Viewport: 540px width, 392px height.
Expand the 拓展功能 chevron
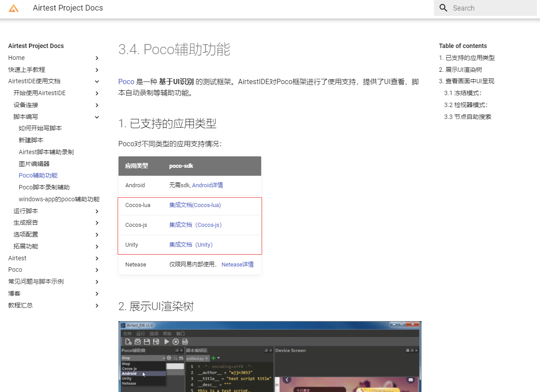point(97,247)
